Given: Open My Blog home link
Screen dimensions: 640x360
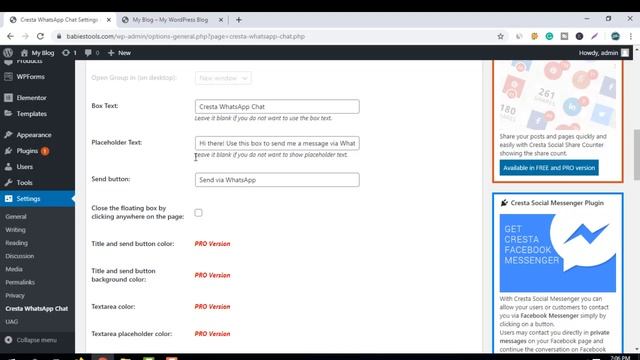Looking at the screenshot, I should [x=37, y=53].
